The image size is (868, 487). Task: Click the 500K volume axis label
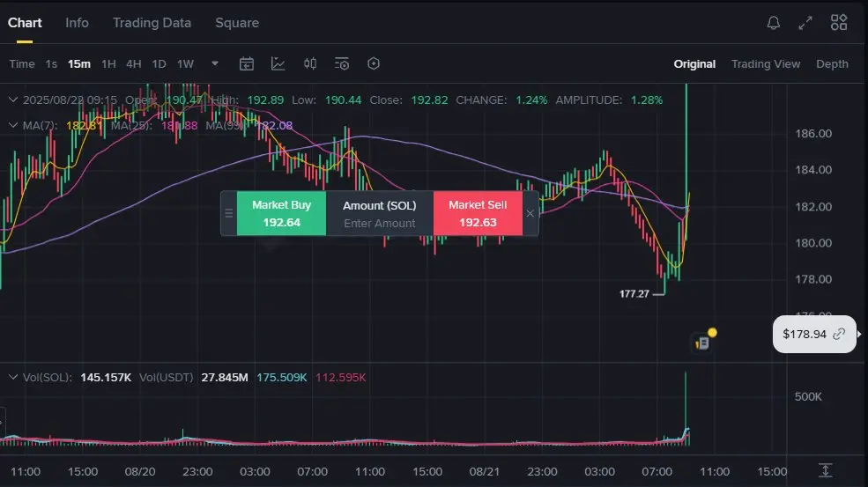click(808, 396)
